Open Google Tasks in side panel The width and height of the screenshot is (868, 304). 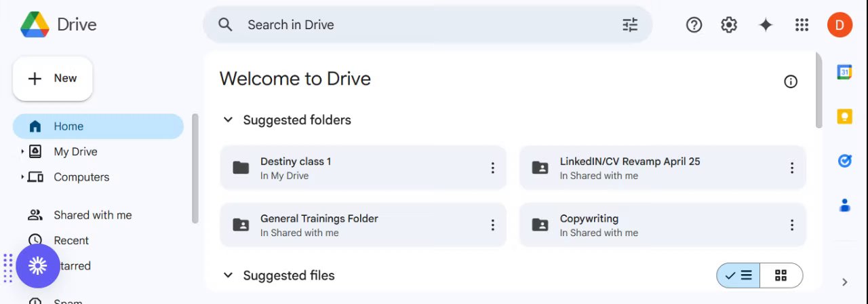pyautogui.click(x=844, y=161)
